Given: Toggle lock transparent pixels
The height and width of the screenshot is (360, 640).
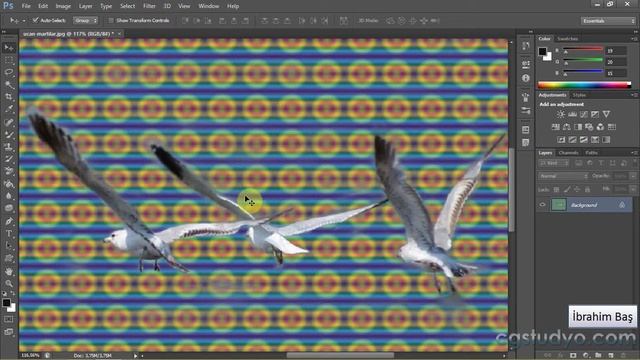Looking at the screenshot, I should click(556, 189).
